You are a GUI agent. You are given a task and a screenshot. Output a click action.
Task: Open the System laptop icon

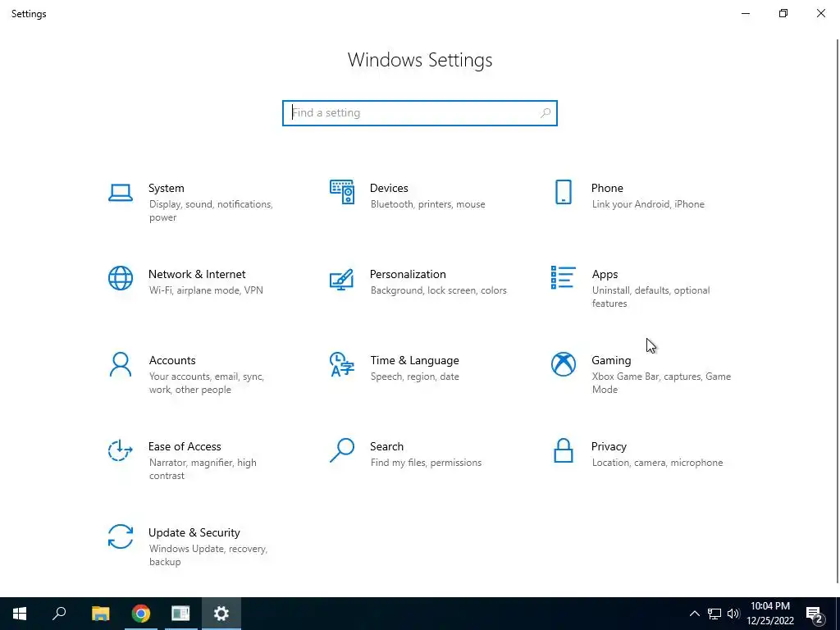[x=121, y=192]
